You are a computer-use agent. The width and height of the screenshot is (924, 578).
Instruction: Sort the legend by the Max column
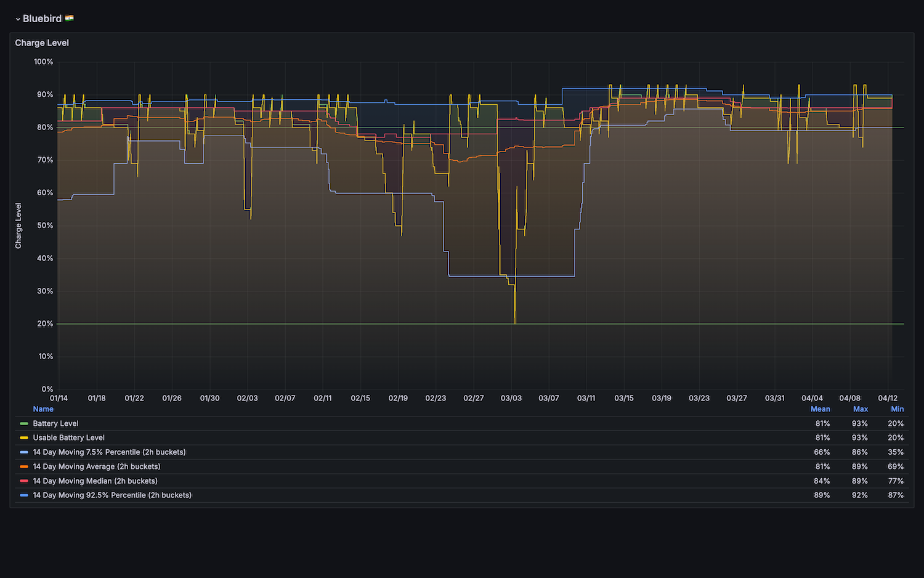pyautogui.click(x=860, y=409)
